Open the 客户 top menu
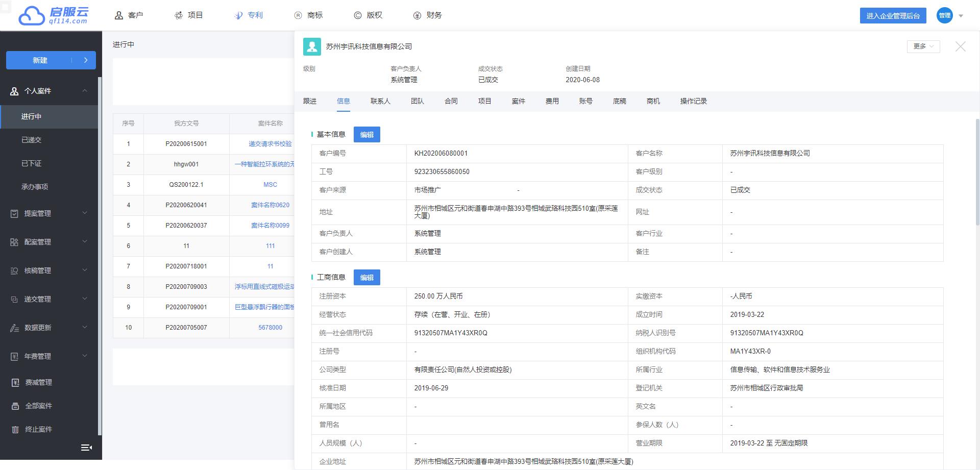This screenshot has height=470, width=980. (x=129, y=15)
